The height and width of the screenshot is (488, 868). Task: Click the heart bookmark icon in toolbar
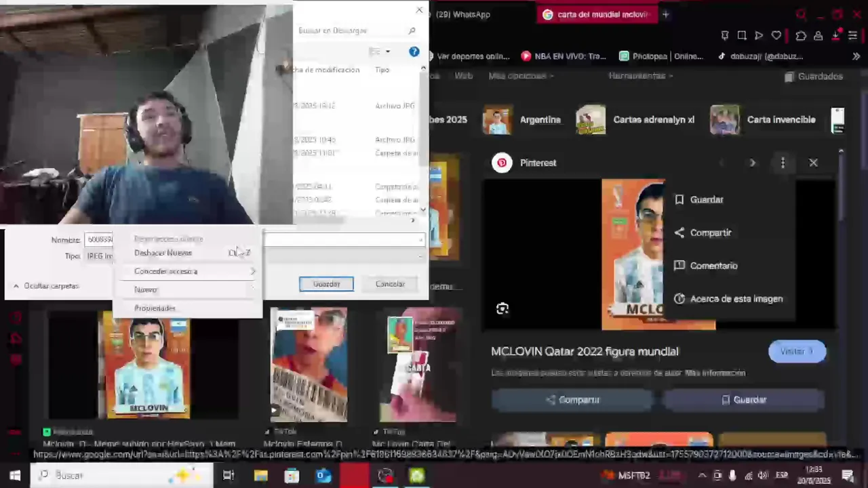point(776,35)
